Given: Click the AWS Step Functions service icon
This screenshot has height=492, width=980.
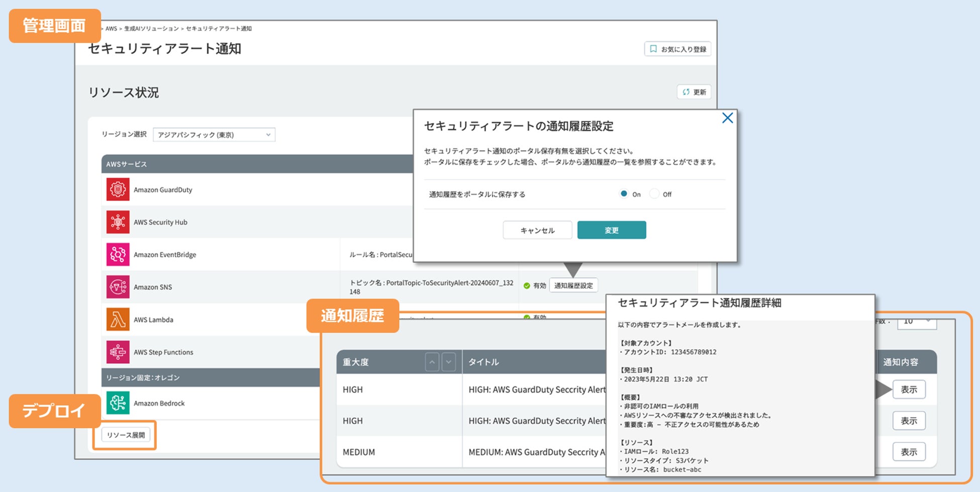Looking at the screenshot, I should [118, 352].
